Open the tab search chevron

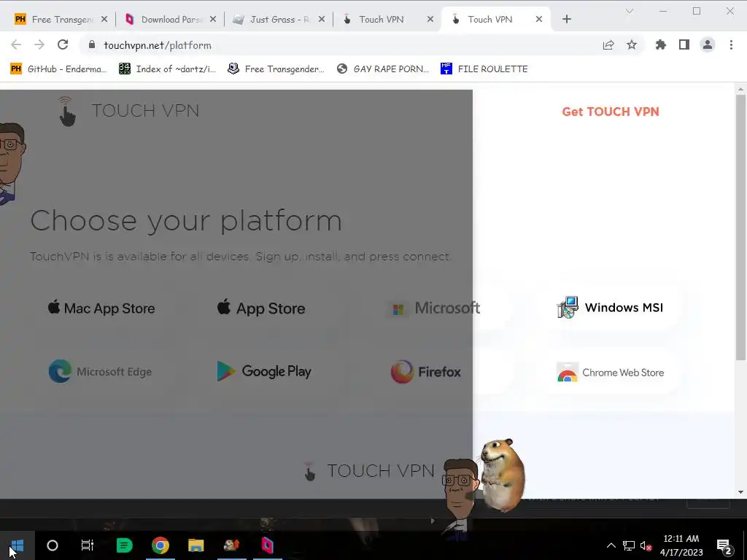pos(630,11)
